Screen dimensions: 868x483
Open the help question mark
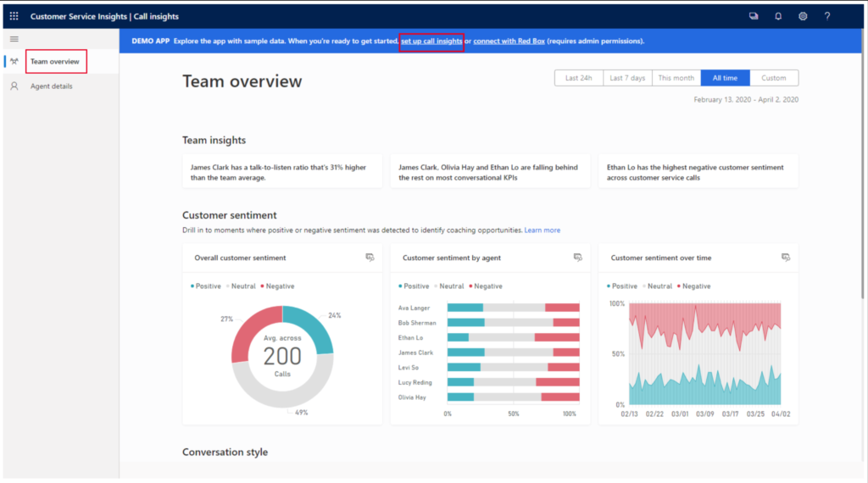pos(827,16)
